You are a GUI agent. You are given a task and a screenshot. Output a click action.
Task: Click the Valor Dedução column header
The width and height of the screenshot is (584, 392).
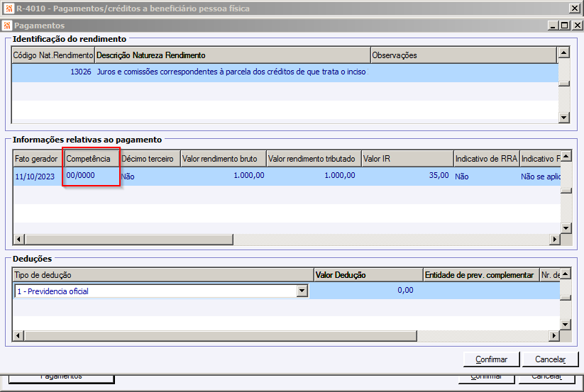coord(368,275)
